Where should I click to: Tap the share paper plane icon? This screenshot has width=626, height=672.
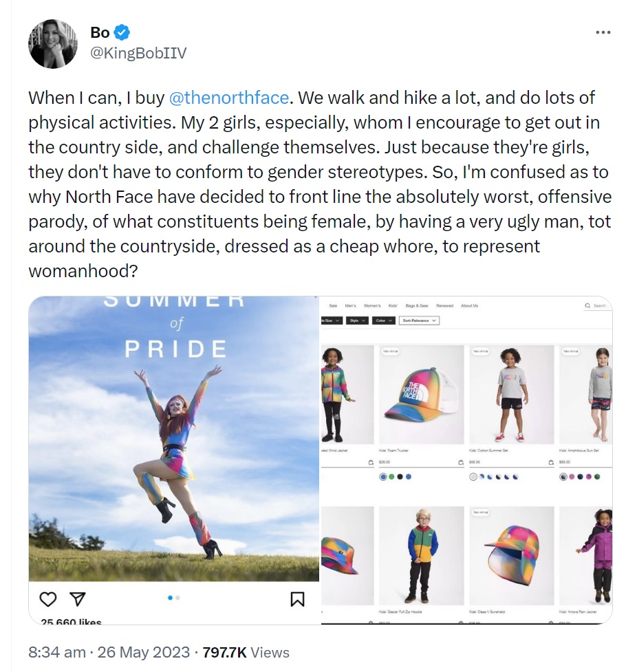78,599
